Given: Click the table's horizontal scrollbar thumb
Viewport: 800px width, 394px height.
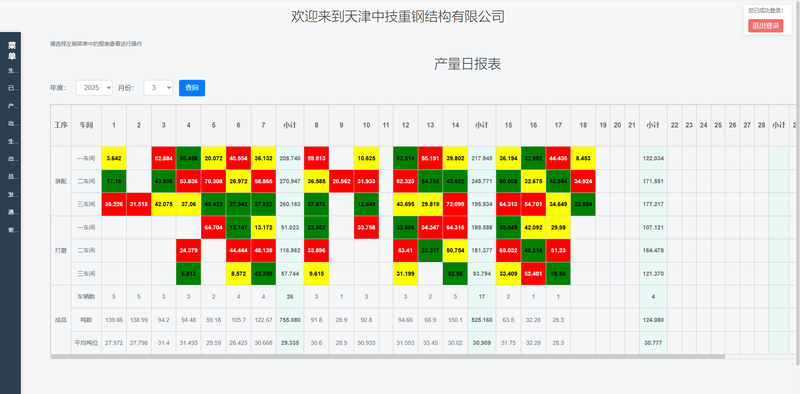Looking at the screenshot, I should click(x=388, y=357).
